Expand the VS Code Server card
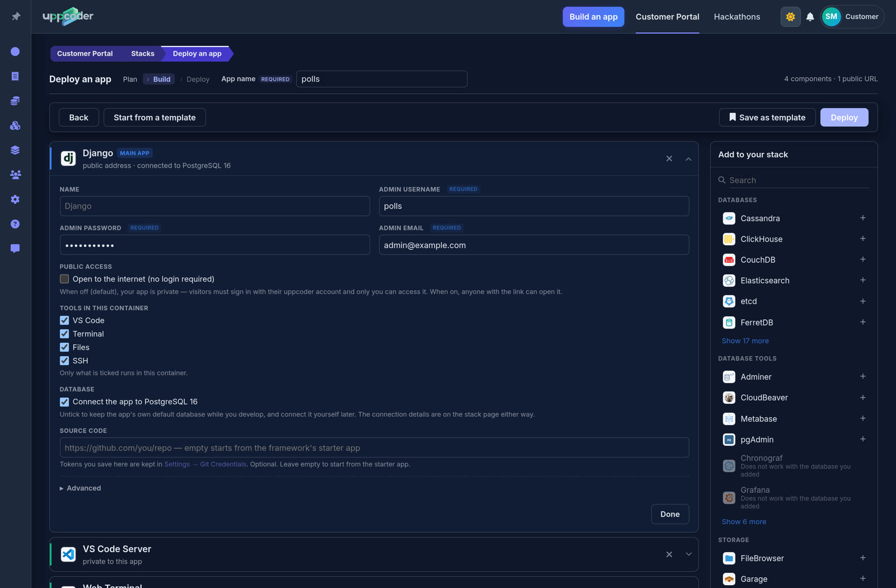Screen dimensions: 896x588 (689, 554)
